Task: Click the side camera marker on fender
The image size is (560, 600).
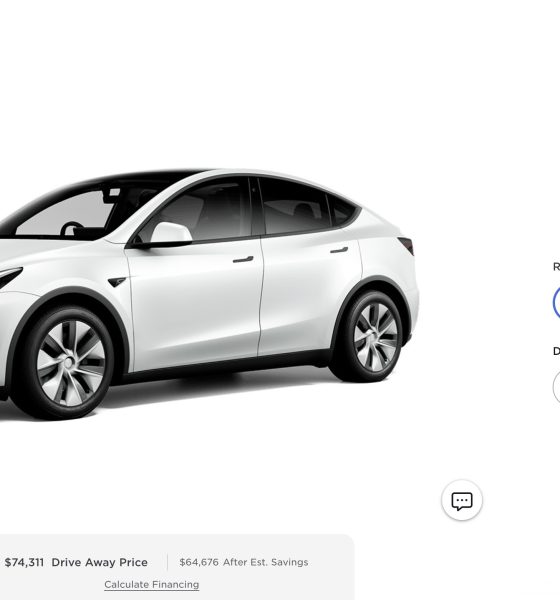Action: click(117, 282)
